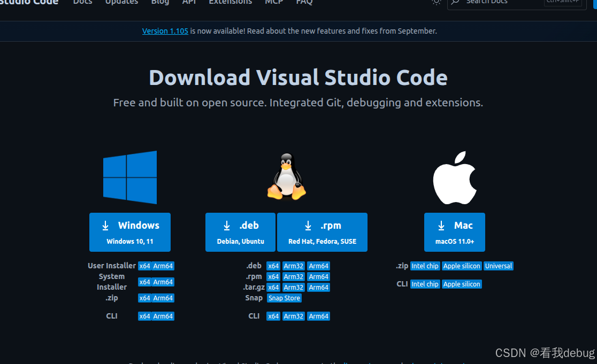Viewport: 597px width, 364px height.
Task: Focus the Search Docs input field
Action: (x=517, y=3)
